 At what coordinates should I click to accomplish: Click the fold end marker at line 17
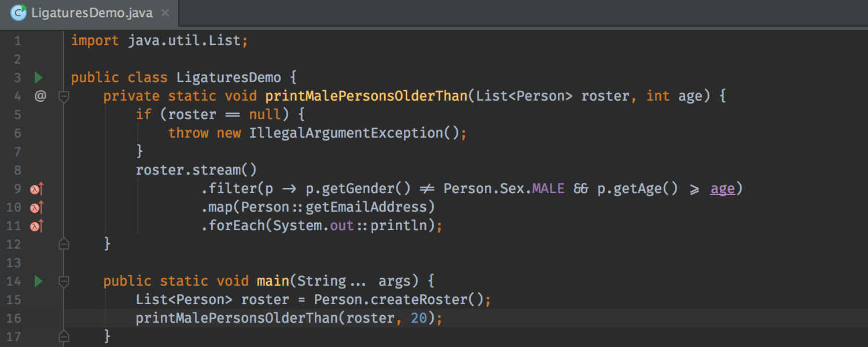coord(64,335)
